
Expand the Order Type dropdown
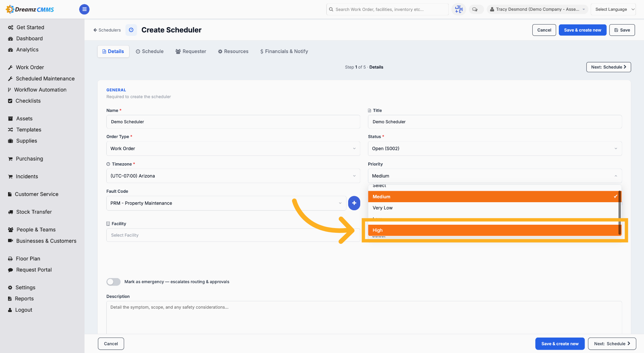[x=233, y=148]
